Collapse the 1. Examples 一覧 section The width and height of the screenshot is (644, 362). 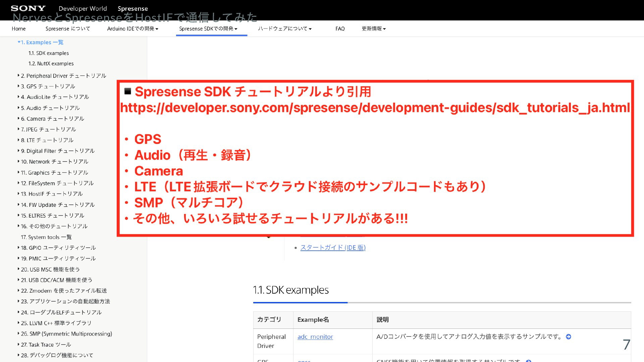41,42
